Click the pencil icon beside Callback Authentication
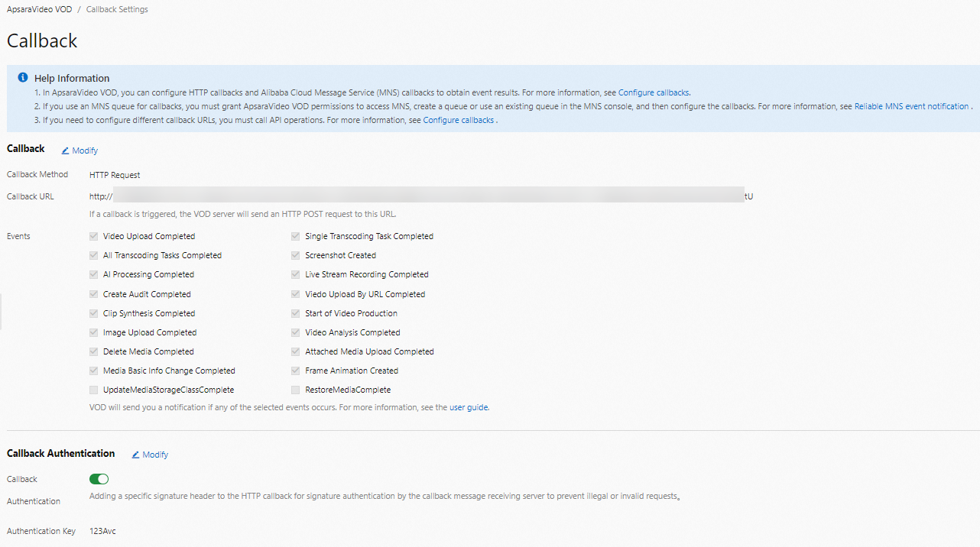 [135, 455]
